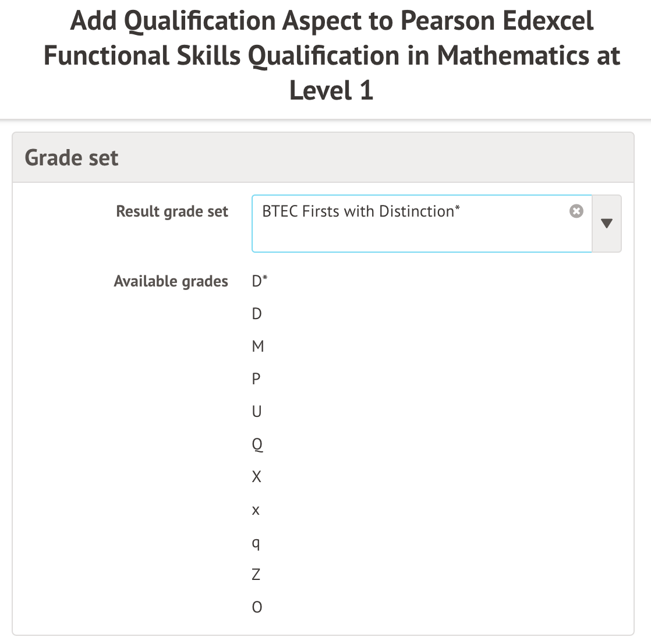Viewport: 651px width, 644px height.
Task: Open the Result grade set dropdown arrow
Action: [606, 224]
